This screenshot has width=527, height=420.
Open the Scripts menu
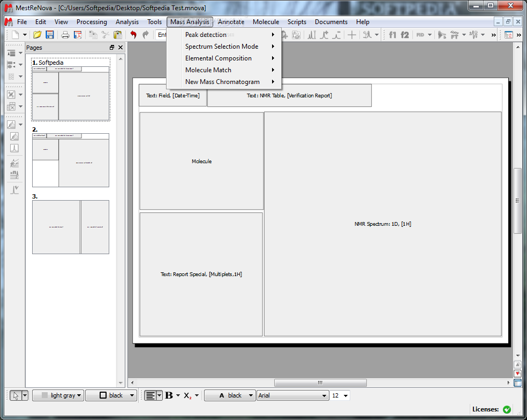(297, 22)
